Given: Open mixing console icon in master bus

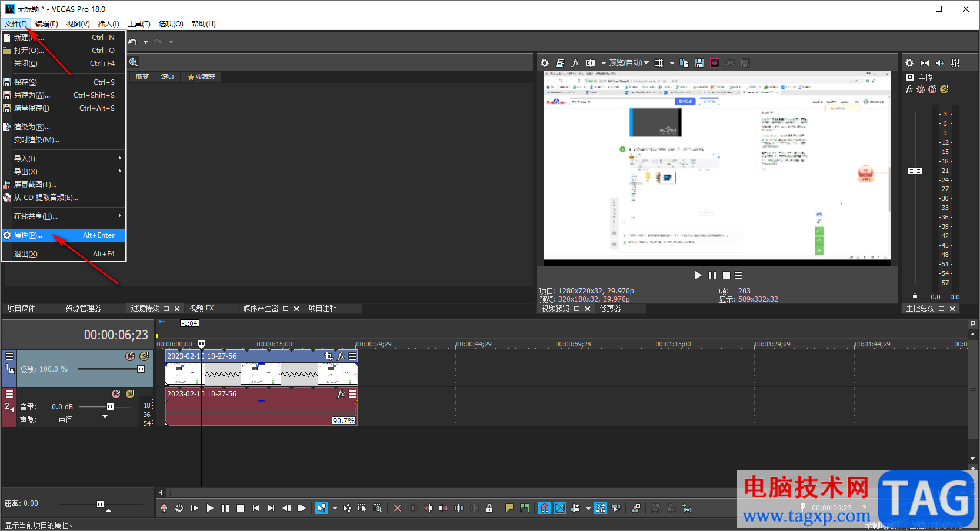Looking at the screenshot, I should pos(955,63).
